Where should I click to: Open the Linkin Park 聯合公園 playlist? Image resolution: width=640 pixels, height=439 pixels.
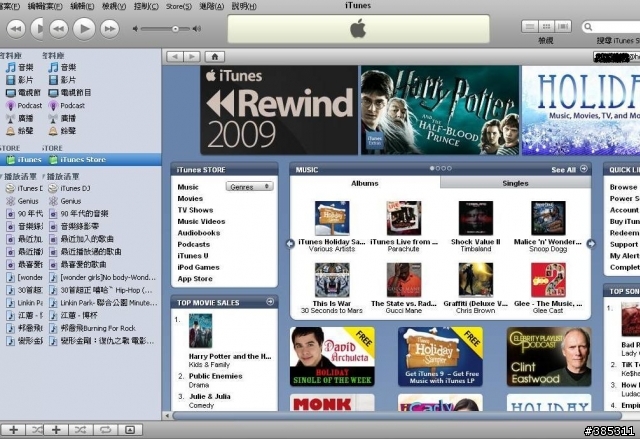103,303
